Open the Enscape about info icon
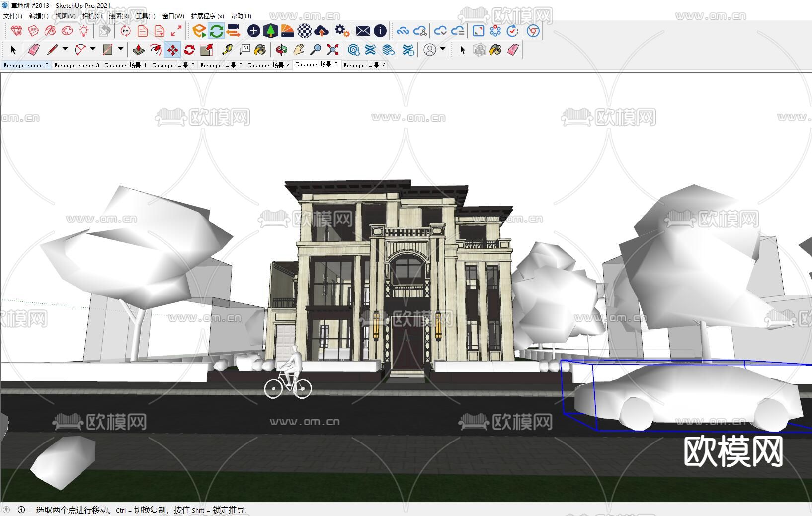Viewport: 812px width, 516px height. tap(380, 31)
